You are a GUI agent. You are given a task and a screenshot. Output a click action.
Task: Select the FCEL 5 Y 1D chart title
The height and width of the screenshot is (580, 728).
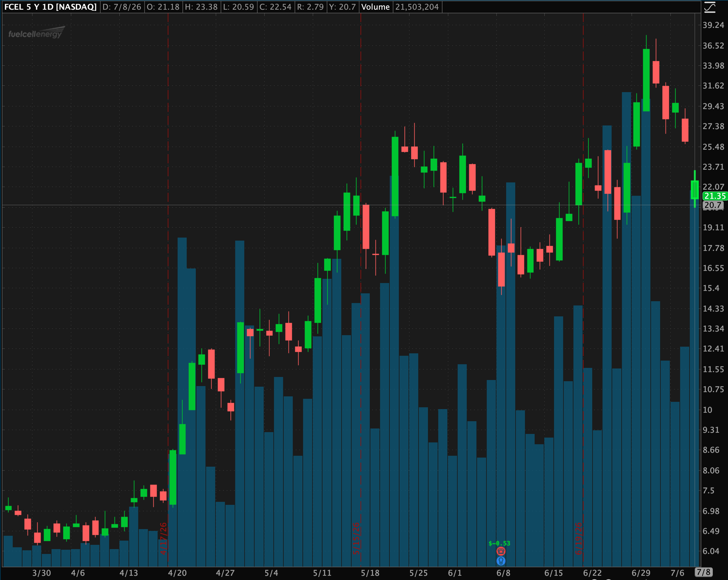[x=50, y=7]
